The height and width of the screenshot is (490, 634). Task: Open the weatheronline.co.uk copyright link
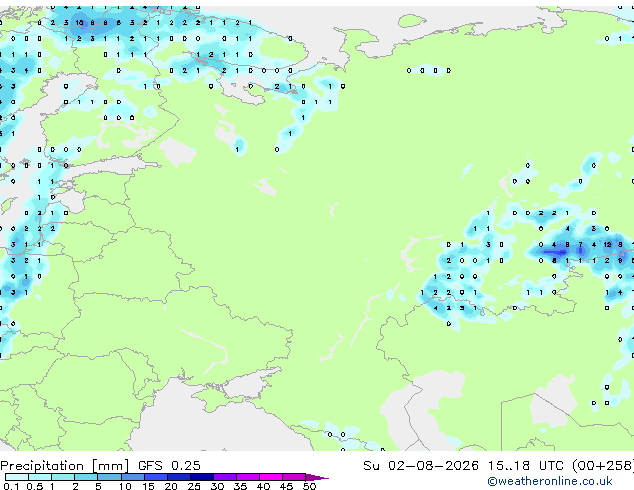pos(550,481)
